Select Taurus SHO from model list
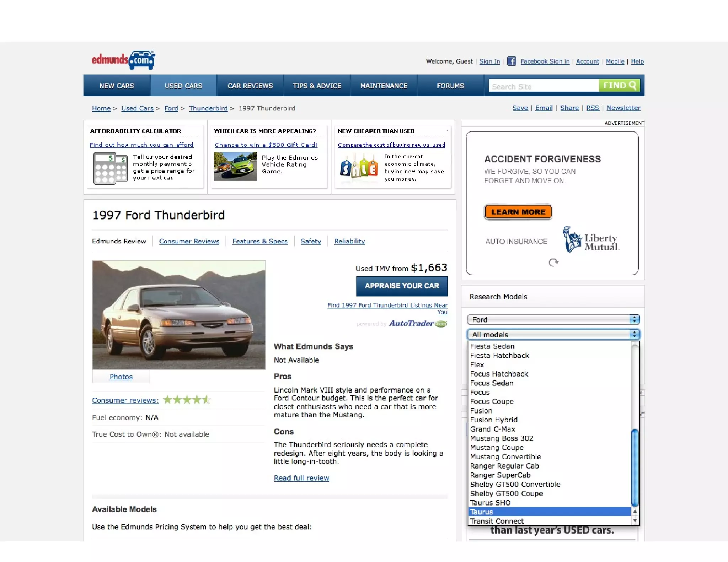Screen dimensions: 728x562 click(550, 502)
